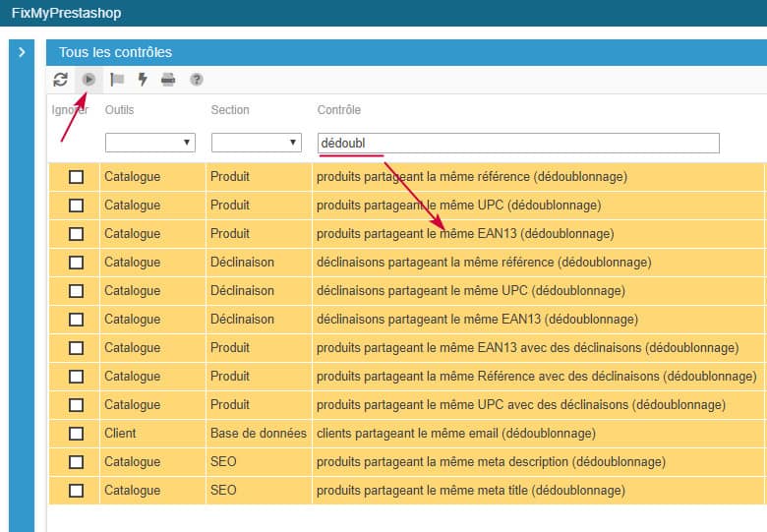Open the Section filter dropdown

coord(256,144)
